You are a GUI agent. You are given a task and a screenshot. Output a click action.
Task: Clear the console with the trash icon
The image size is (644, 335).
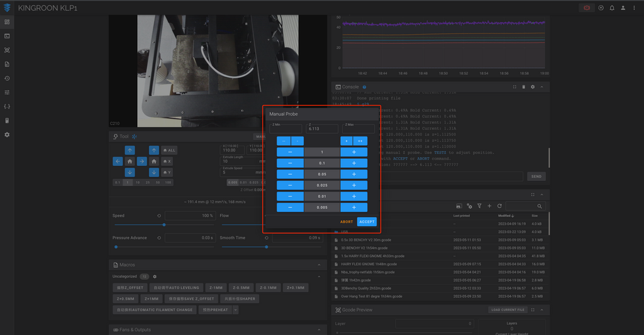coord(523,87)
